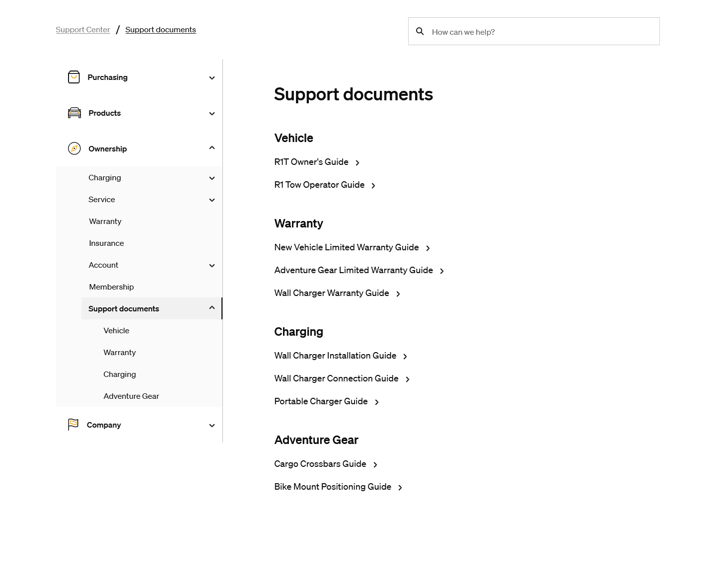Select Insurance in the sidebar
This screenshot has width=715, height=588.
click(x=106, y=243)
